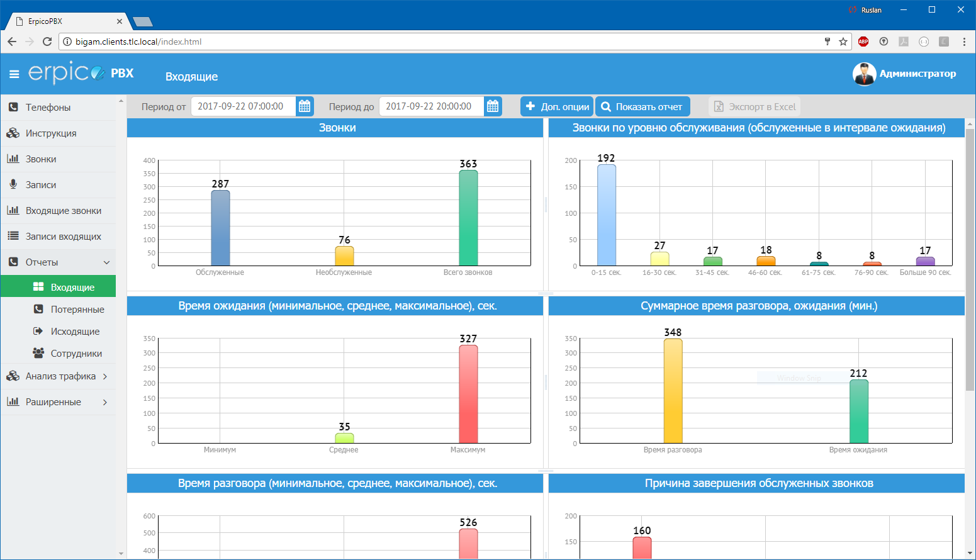Image resolution: width=976 pixels, height=560 pixels.
Task: Click the Входящие звонки chart icon
Action: pos(13,210)
